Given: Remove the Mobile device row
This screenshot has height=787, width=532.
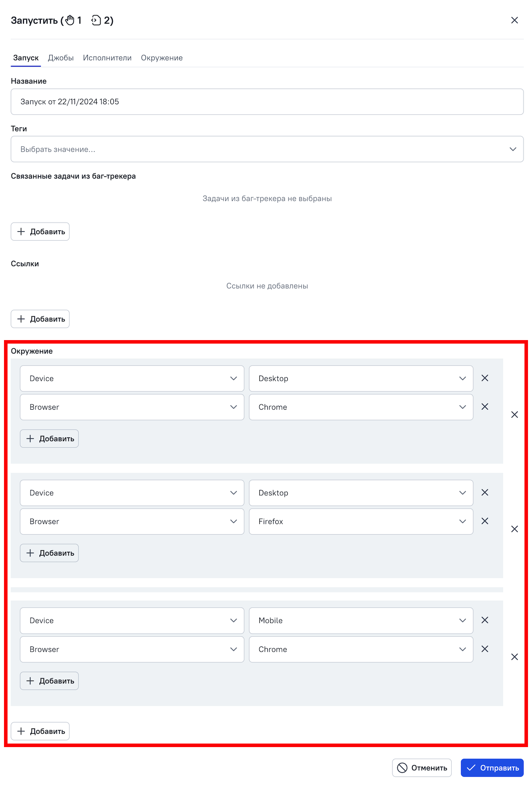Looking at the screenshot, I should 485,620.
